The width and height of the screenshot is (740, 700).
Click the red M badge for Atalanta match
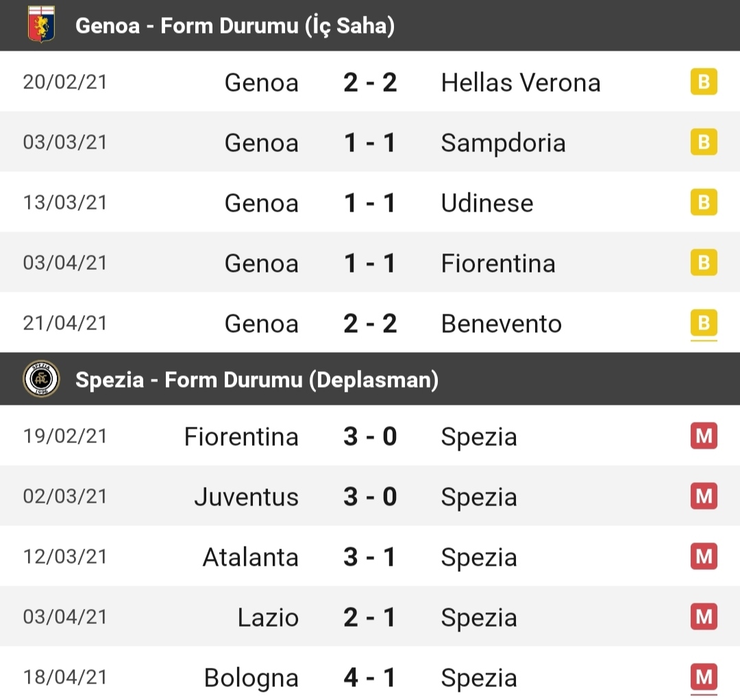click(x=704, y=557)
